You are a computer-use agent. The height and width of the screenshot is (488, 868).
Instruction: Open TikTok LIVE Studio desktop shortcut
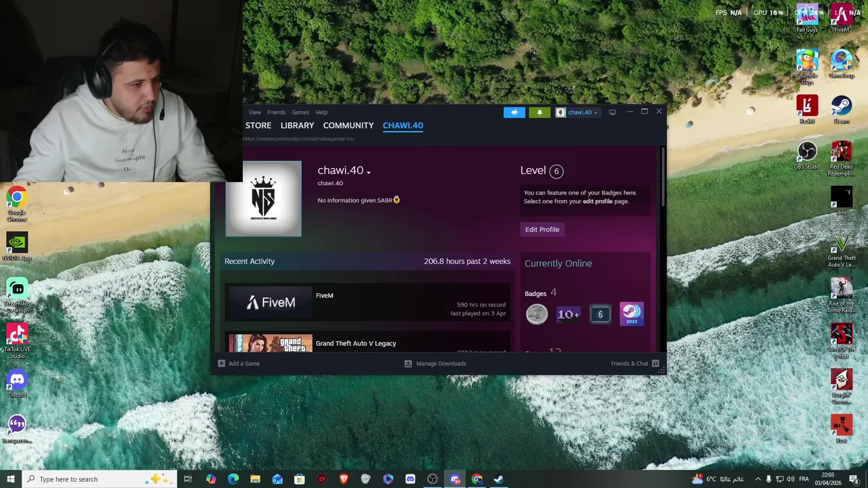click(x=17, y=341)
